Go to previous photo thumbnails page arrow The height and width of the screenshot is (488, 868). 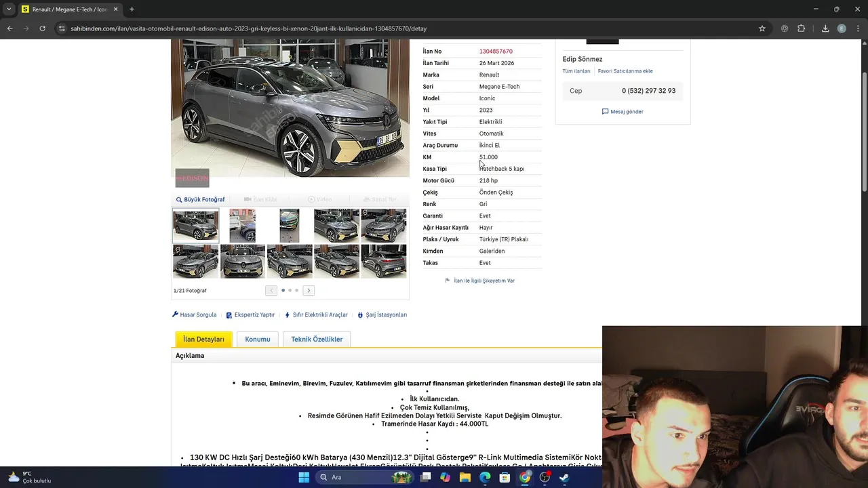pos(271,290)
